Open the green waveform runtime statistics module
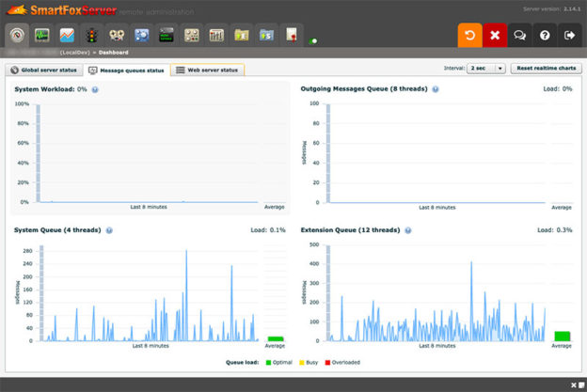587x392 pixels. click(42, 35)
